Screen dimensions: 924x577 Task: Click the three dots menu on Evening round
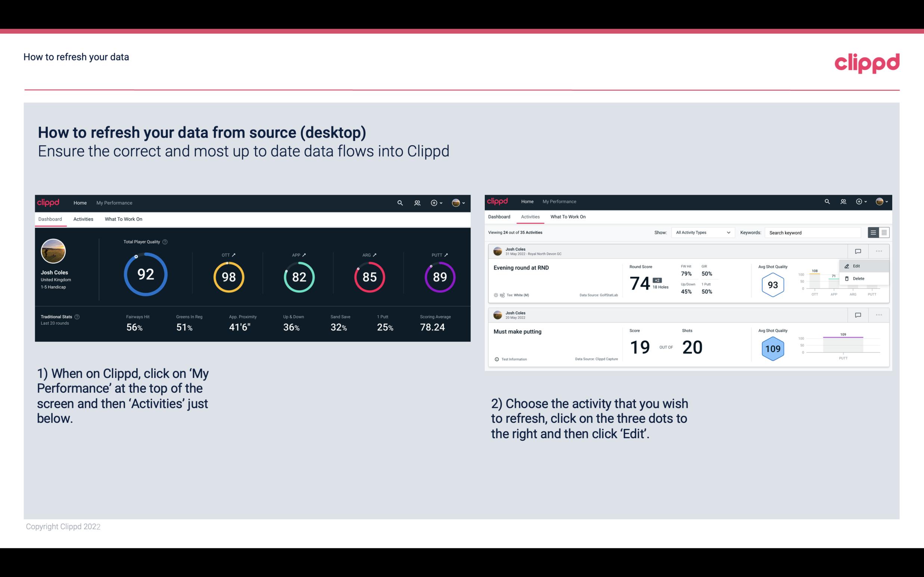(x=879, y=251)
